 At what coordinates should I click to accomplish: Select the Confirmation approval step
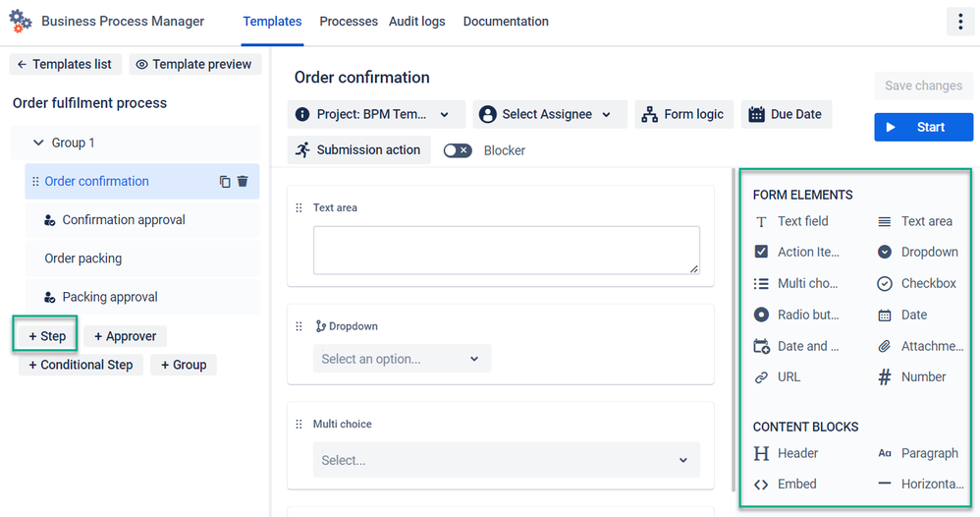141,220
